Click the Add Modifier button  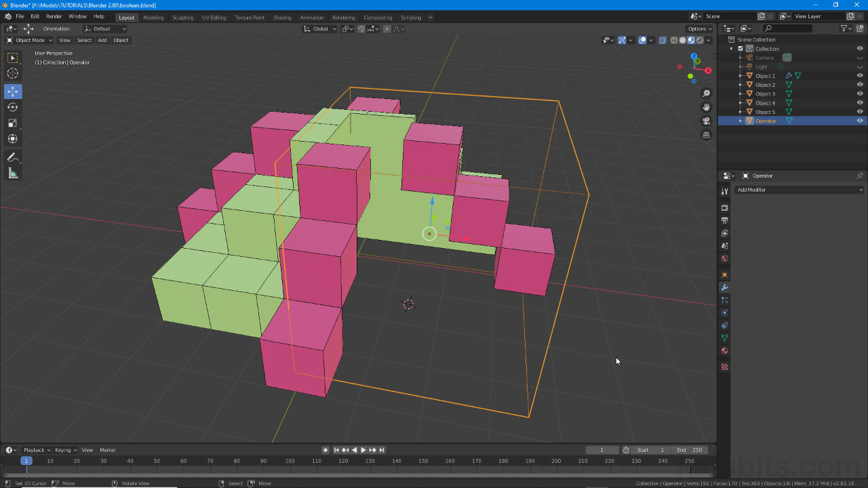pyautogui.click(x=797, y=189)
